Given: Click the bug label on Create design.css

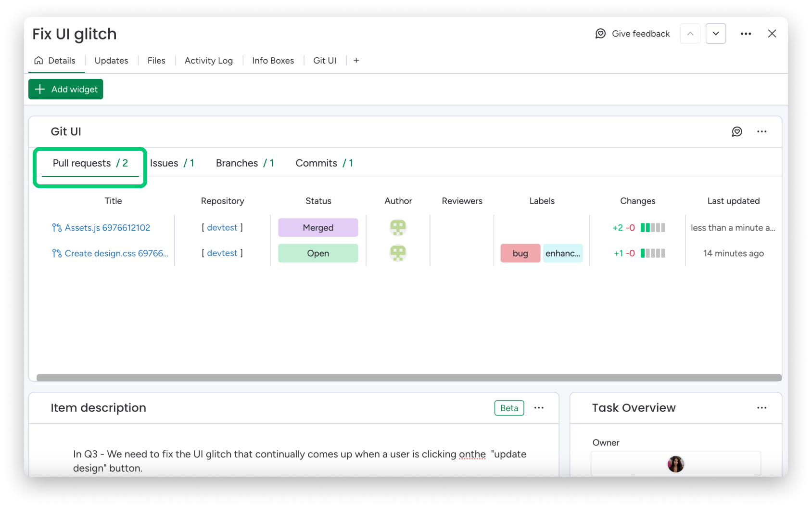Looking at the screenshot, I should (x=520, y=253).
